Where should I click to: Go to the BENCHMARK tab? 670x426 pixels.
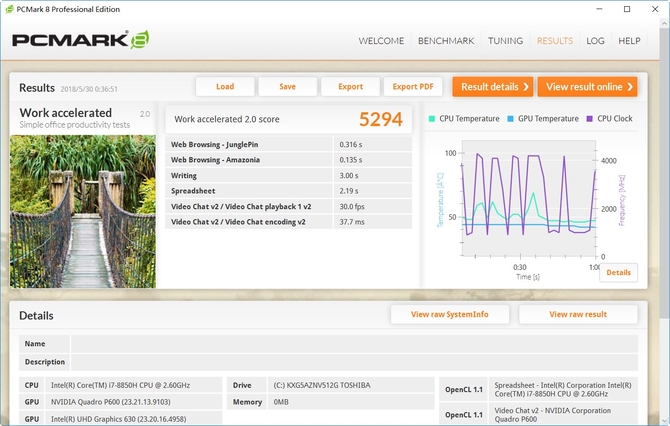pos(445,41)
